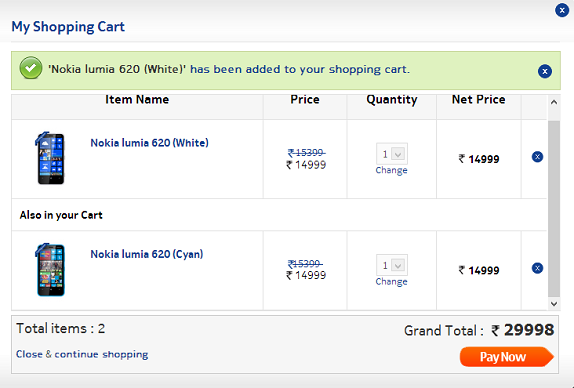Screen dimensions: 574x388
Task: Dismiss the green added-to-cart notification
Action: click(x=544, y=71)
